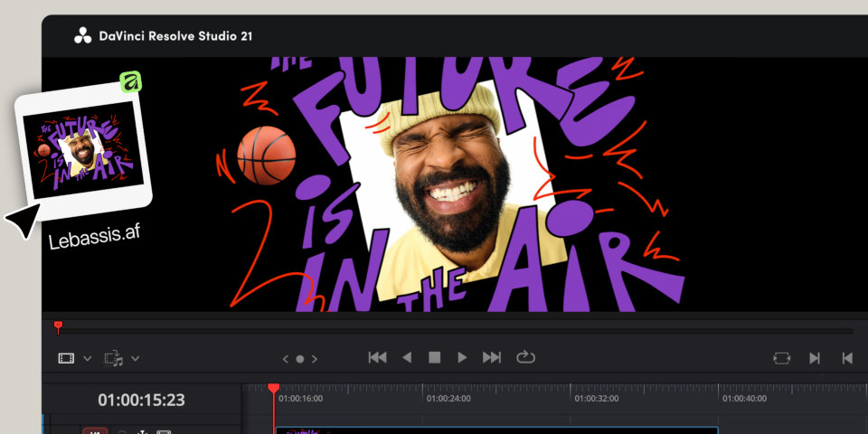Click the red timeline playhead handle

click(x=274, y=389)
